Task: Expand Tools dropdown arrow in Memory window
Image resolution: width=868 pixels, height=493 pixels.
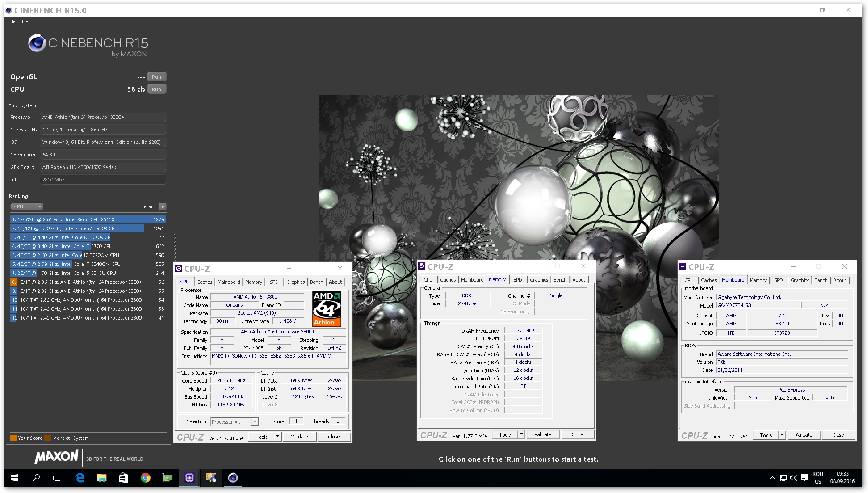Action: (x=521, y=434)
